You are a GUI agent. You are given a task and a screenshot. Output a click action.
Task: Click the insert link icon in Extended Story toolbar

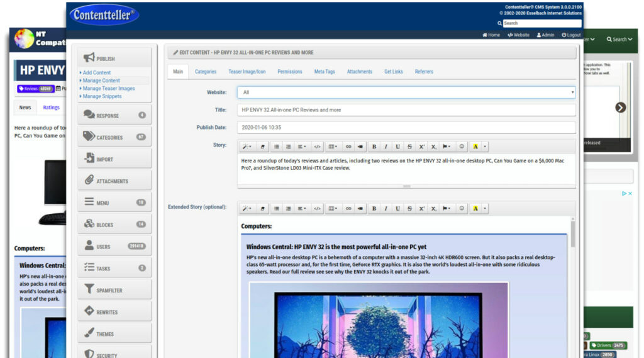tap(348, 208)
